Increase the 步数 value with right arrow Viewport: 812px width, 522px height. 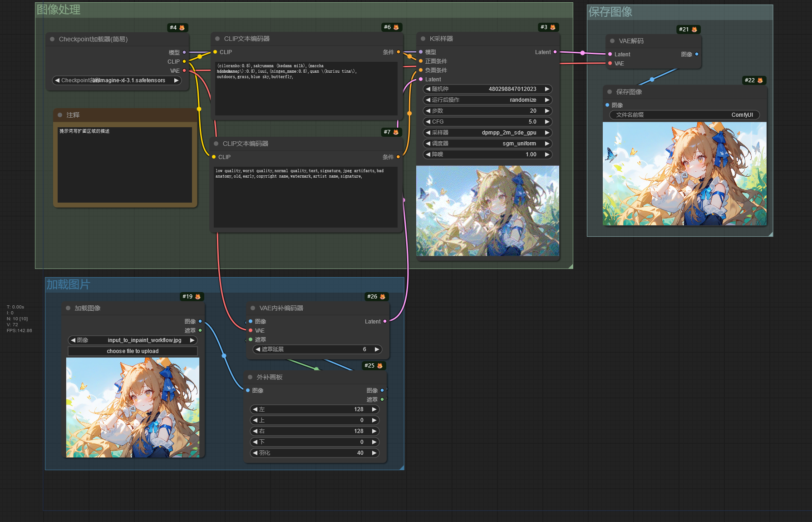pos(547,111)
